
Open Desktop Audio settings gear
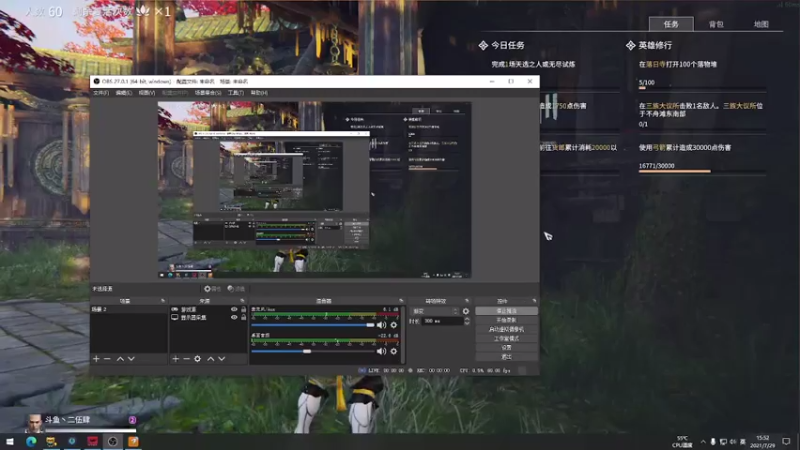393,351
